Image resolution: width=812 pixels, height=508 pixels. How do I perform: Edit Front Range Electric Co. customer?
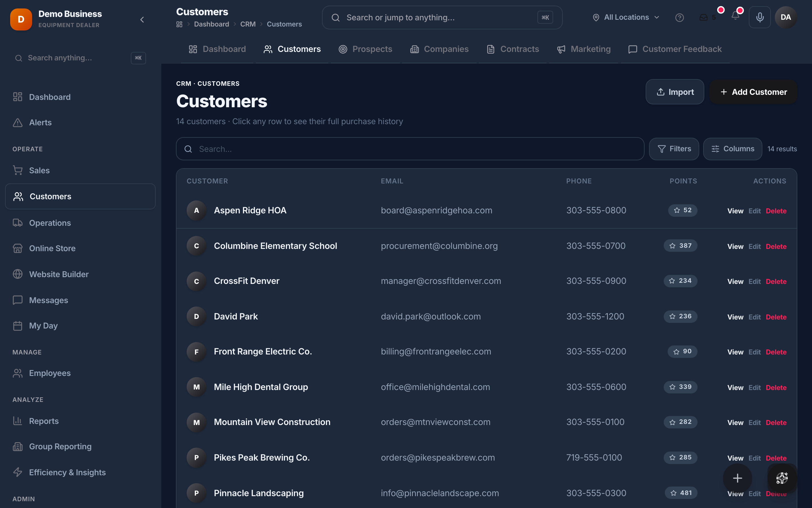(754, 352)
